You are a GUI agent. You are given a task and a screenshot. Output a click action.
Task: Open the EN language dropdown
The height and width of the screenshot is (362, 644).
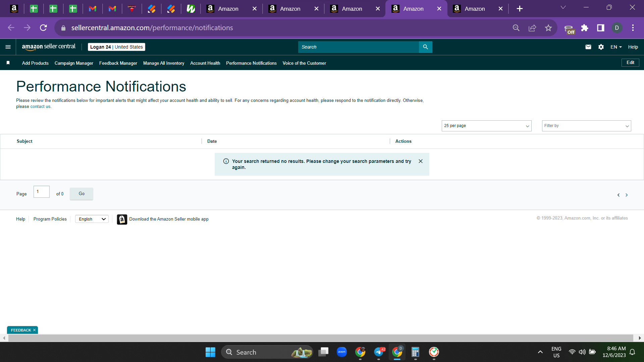pos(616,47)
